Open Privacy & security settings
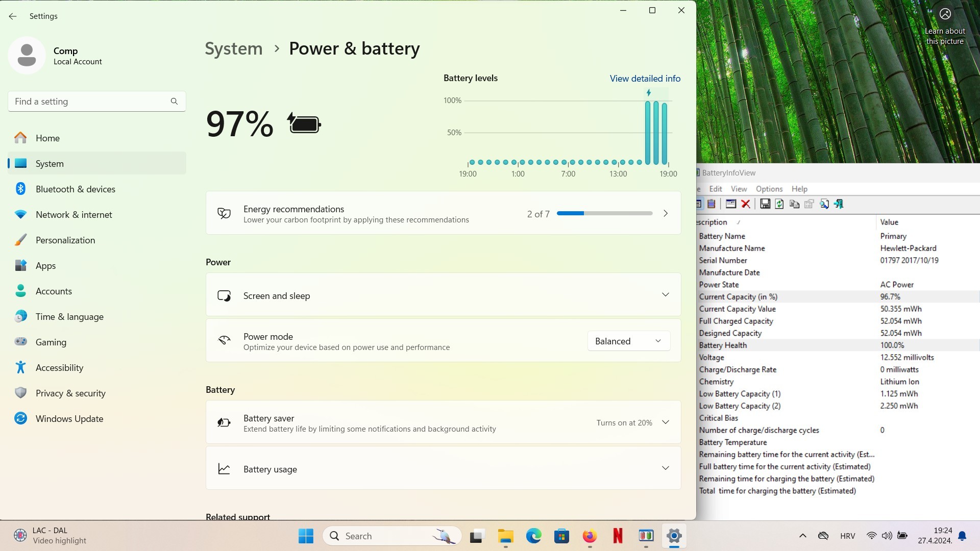The height and width of the screenshot is (551, 980). tap(97, 393)
